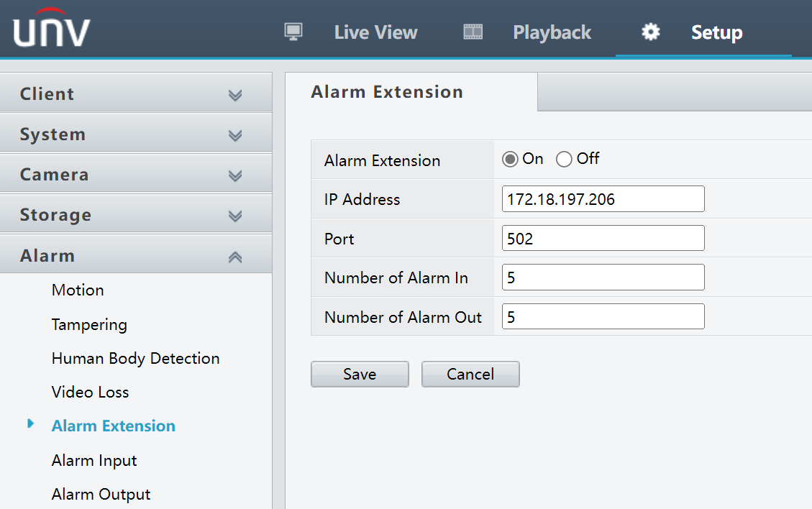This screenshot has width=812, height=509.
Task: Collapse the Alarm section chevron
Action: coord(235,254)
